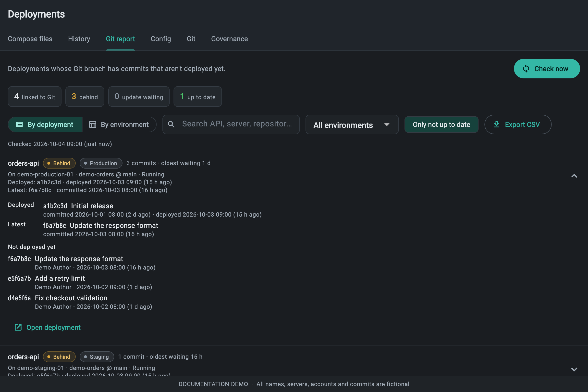Image resolution: width=588 pixels, height=392 pixels.
Task: Click 'Demo Author · 2026-10-02 08:00 (1 d ago)'
Action: coord(94,306)
